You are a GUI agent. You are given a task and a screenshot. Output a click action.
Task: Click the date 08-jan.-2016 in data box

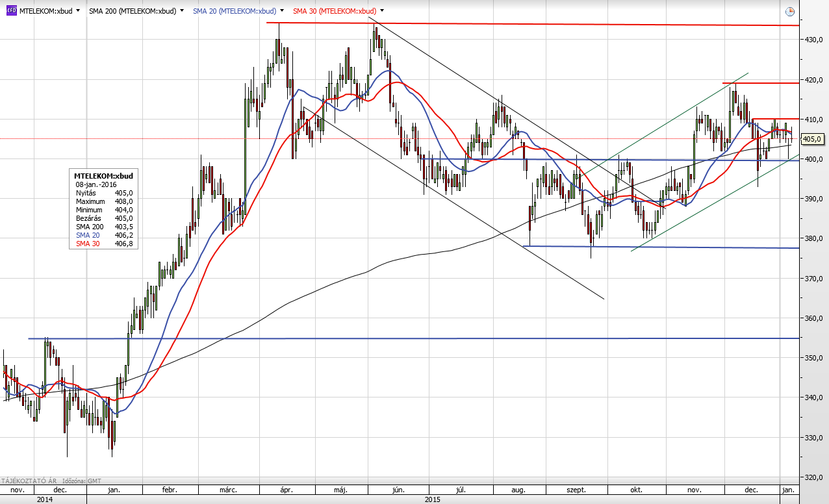pyautogui.click(x=96, y=185)
